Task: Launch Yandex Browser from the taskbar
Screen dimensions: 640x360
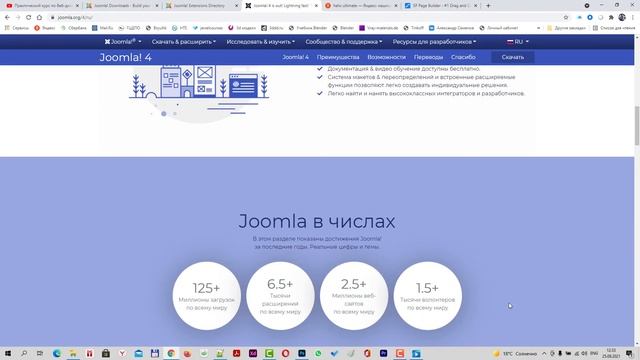Action: 122,353
